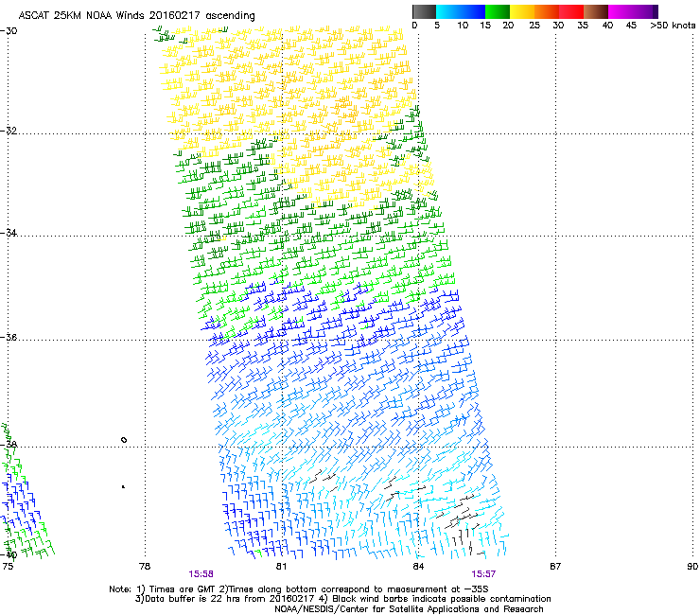The width and height of the screenshot is (700, 615).
Task: Click the purple '15:58' swath time label
Action: coord(201,574)
